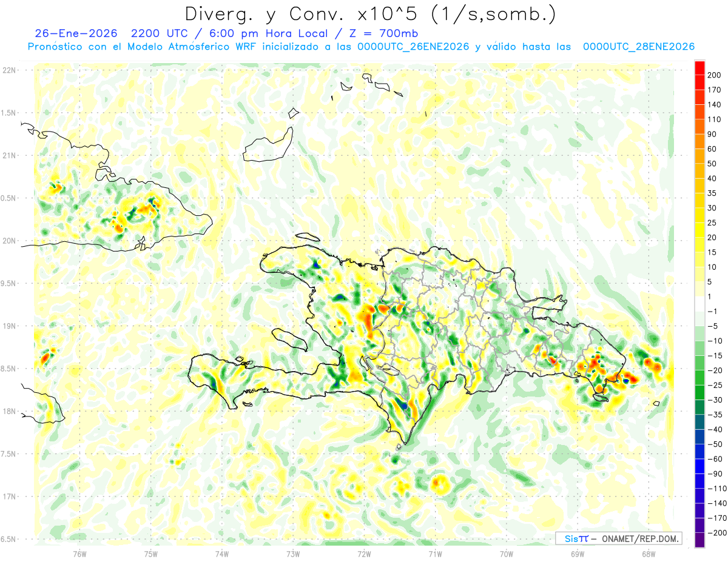Click the '20N' latitude label

[8, 241]
